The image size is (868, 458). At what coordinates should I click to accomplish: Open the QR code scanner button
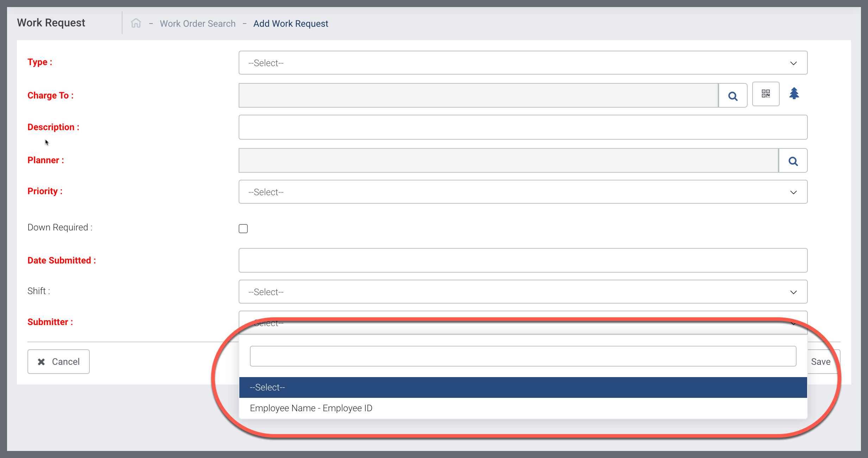(x=766, y=94)
